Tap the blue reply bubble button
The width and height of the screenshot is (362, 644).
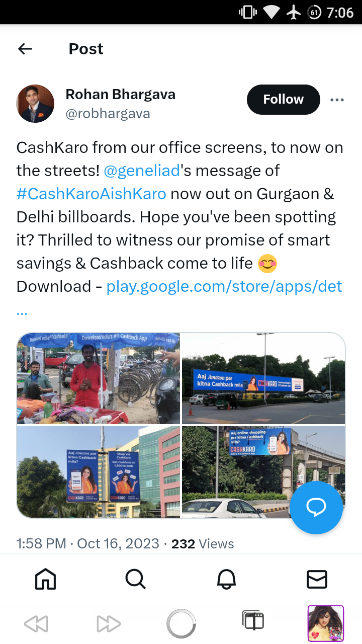(316, 508)
